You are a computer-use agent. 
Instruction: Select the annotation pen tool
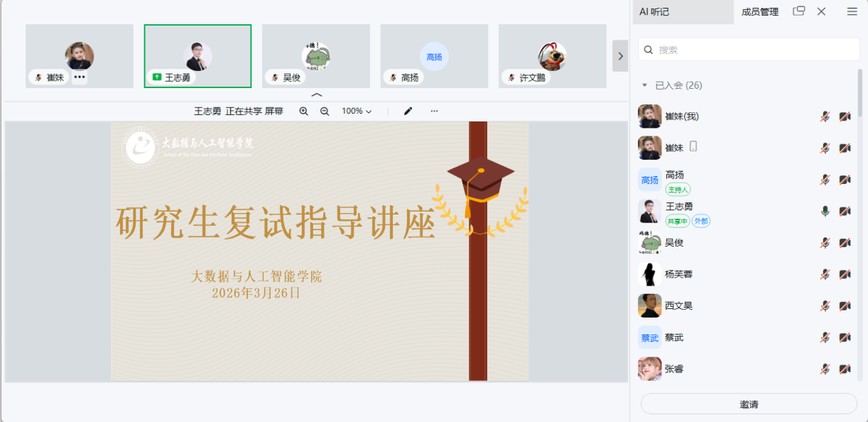(x=408, y=112)
